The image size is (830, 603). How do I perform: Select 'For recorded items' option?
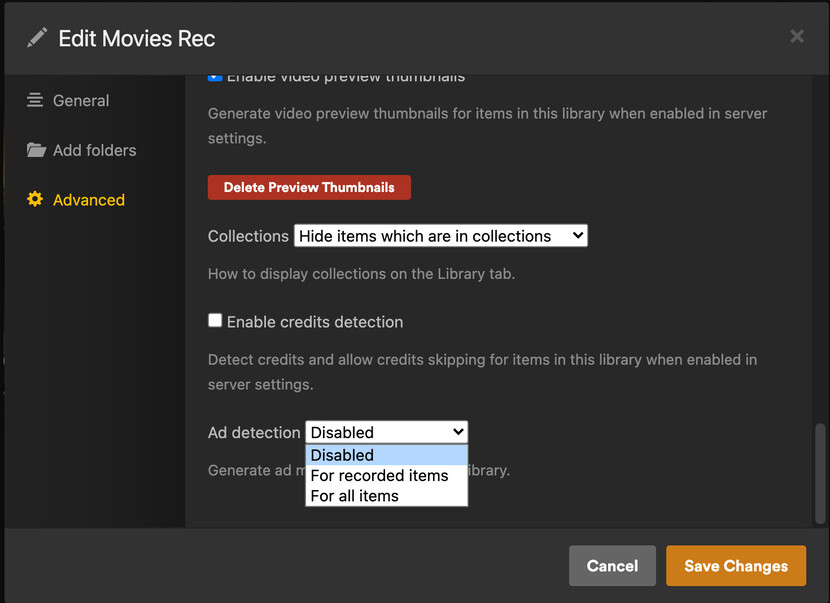[379, 476]
